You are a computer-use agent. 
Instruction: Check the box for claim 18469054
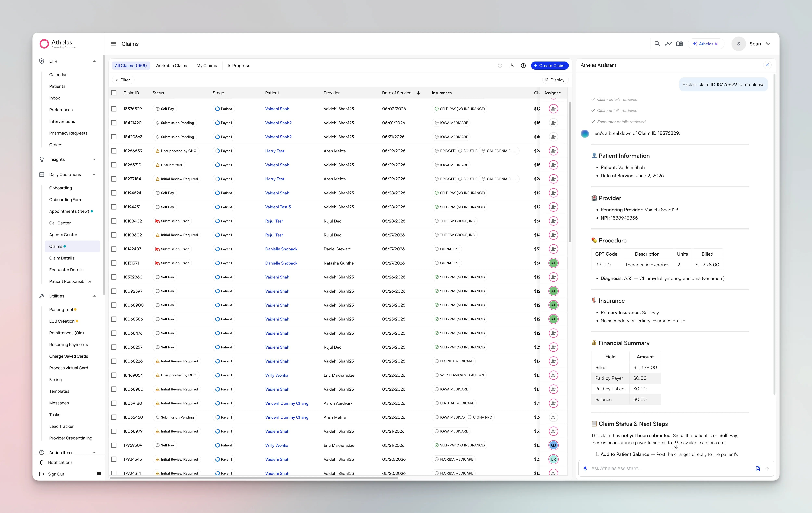click(x=114, y=375)
